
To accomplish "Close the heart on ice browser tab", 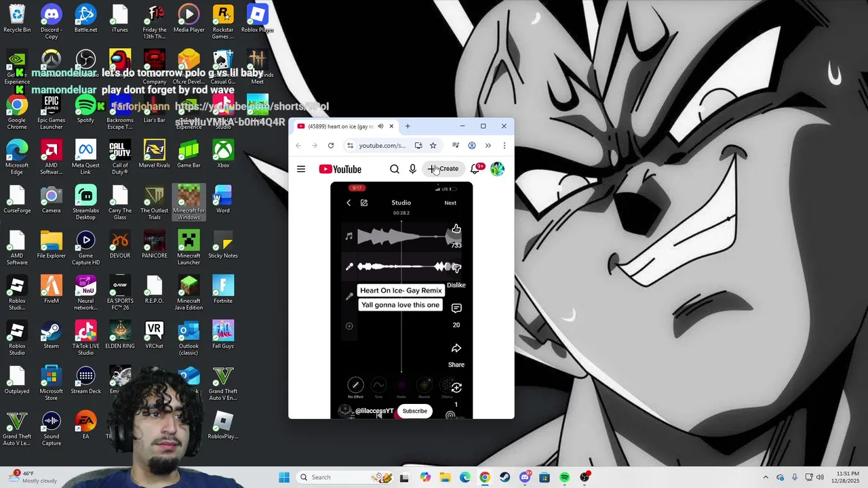I will point(391,126).
